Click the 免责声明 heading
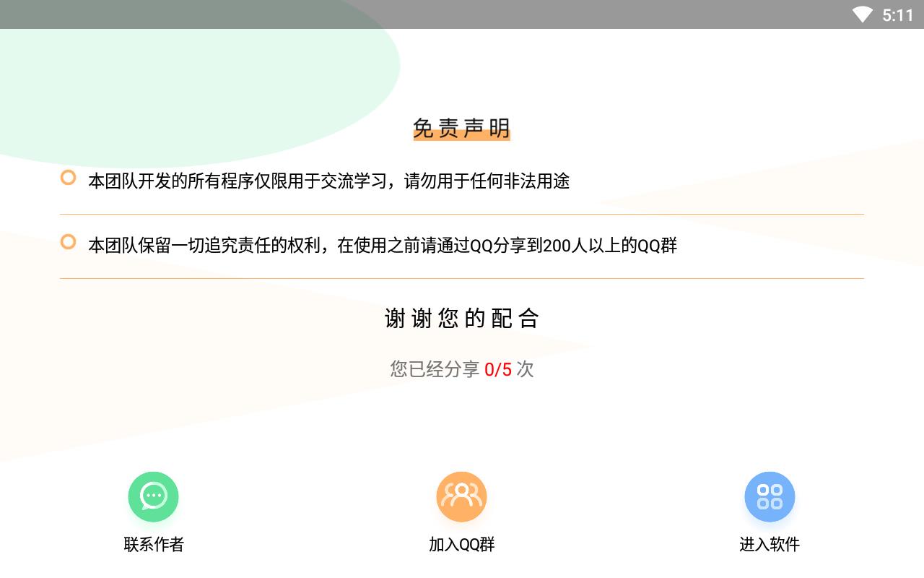 [x=462, y=129]
